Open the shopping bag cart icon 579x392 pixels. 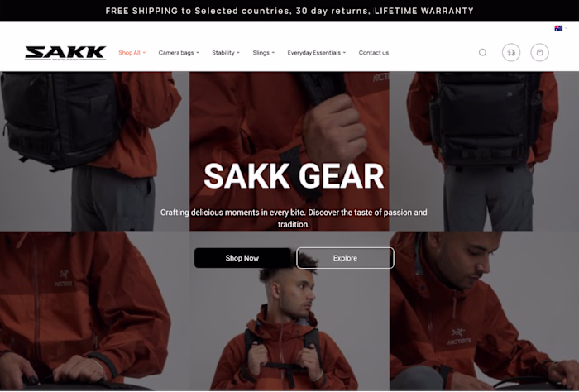pos(539,52)
